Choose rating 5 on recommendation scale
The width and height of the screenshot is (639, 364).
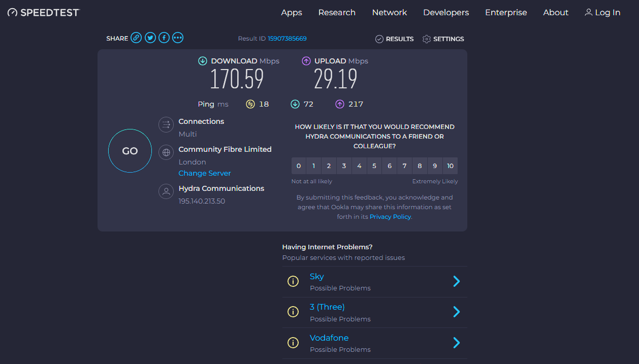[x=374, y=166]
